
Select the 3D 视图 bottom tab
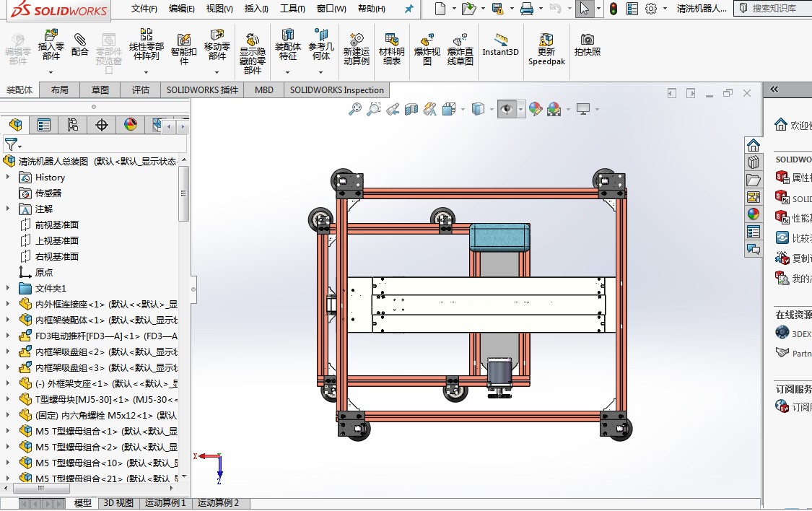[x=118, y=503]
